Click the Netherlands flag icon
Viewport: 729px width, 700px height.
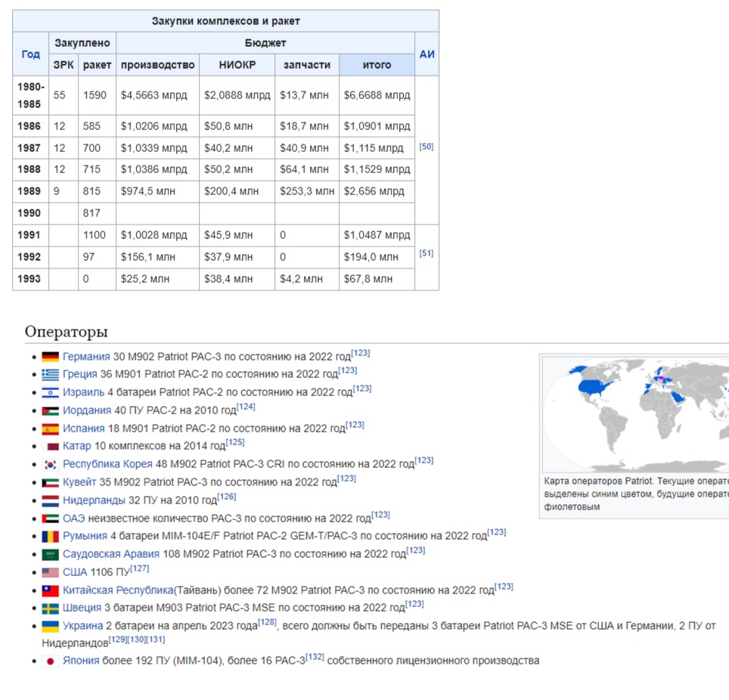coord(50,500)
